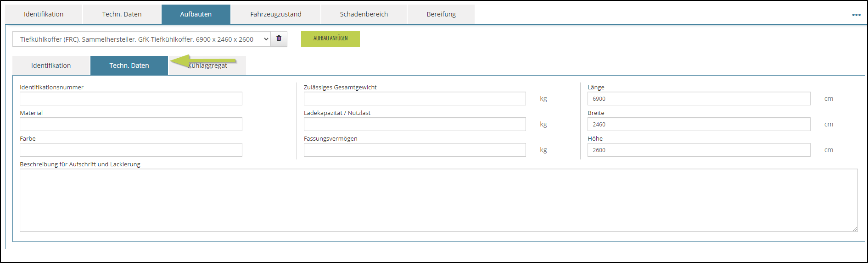Click the trash icon to delete Aufbau

(279, 39)
